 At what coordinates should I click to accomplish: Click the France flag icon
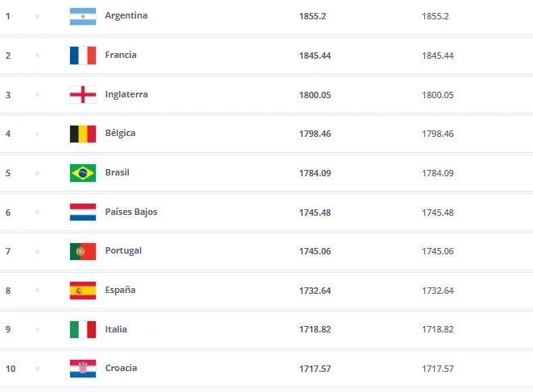pyautogui.click(x=83, y=56)
